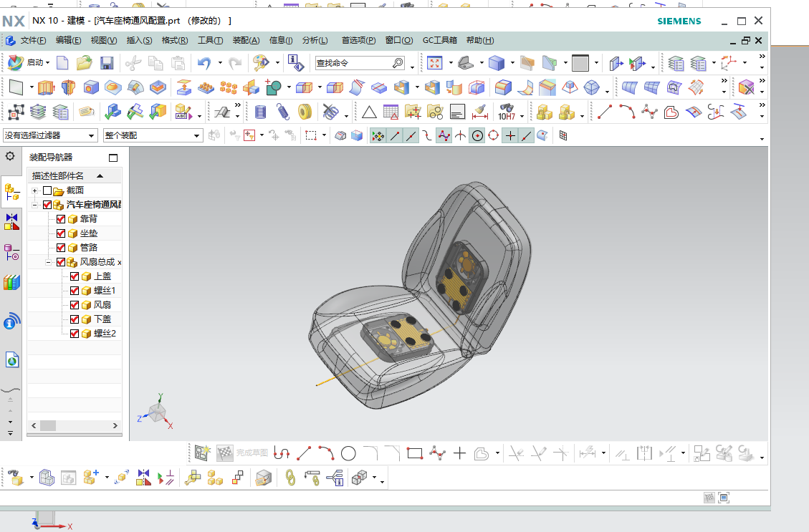Toggle the 上盖 component checkbox
This screenshot has width=809, height=532.
[75, 276]
